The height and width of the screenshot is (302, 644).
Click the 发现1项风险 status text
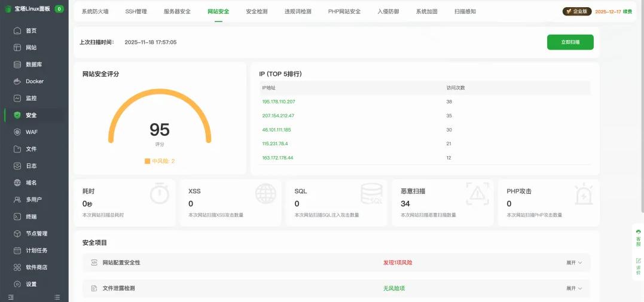[x=398, y=263]
